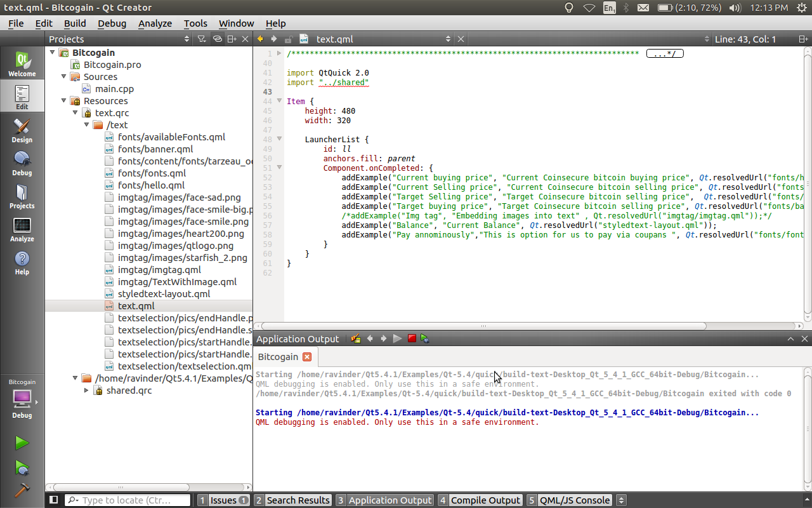
Task: Open the Debug menu
Action: pos(112,23)
